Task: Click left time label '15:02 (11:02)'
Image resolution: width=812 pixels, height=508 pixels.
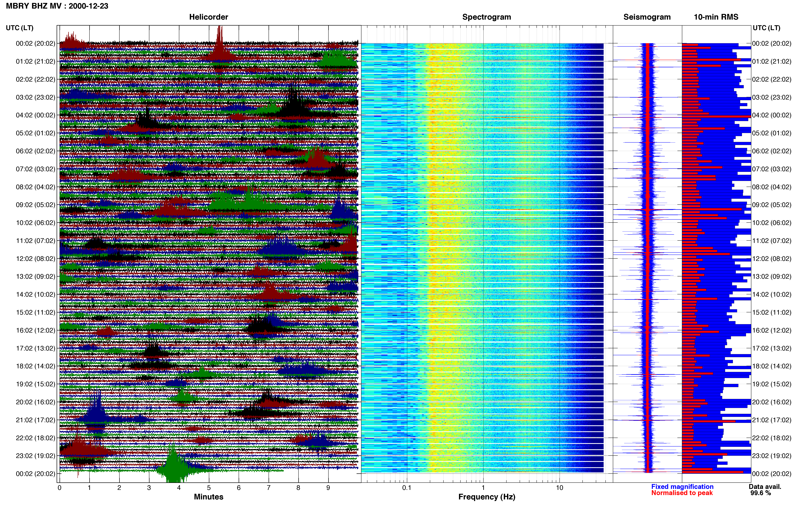Action: click(x=36, y=312)
